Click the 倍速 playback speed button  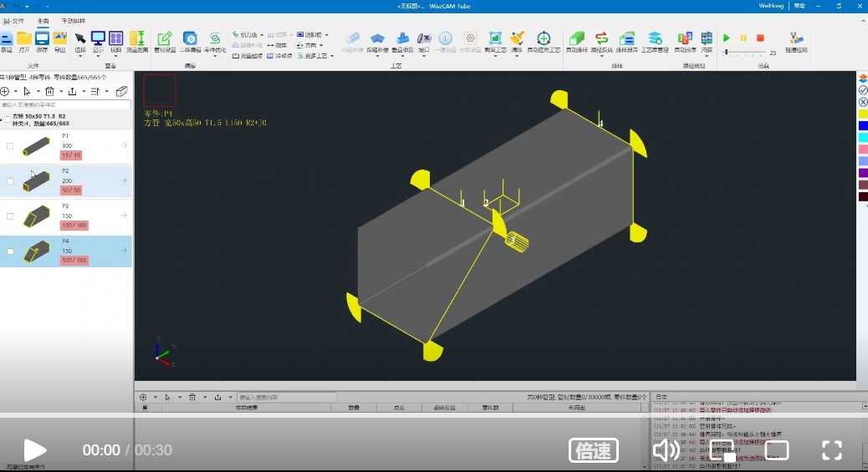(x=593, y=450)
